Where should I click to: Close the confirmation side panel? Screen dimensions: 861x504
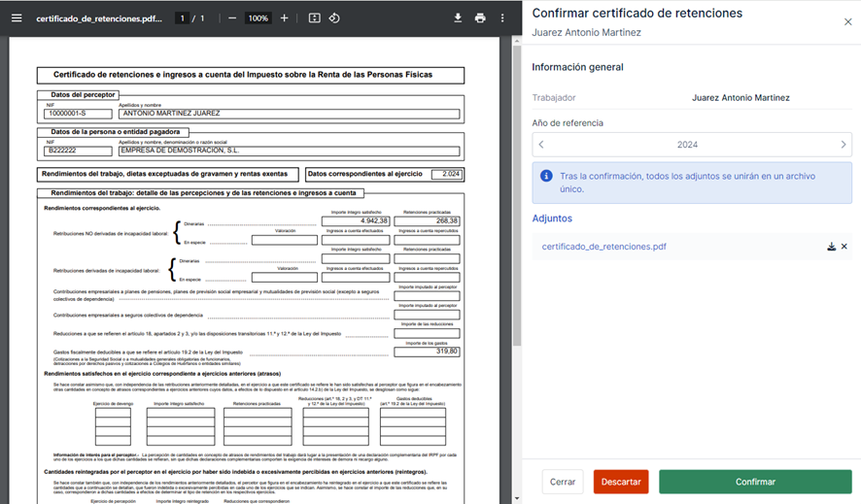click(x=847, y=22)
